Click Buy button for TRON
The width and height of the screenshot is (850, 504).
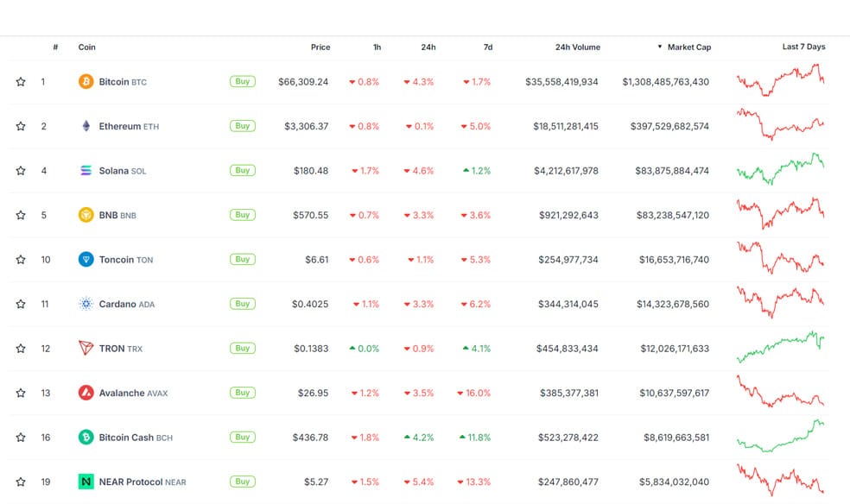(x=243, y=348)
